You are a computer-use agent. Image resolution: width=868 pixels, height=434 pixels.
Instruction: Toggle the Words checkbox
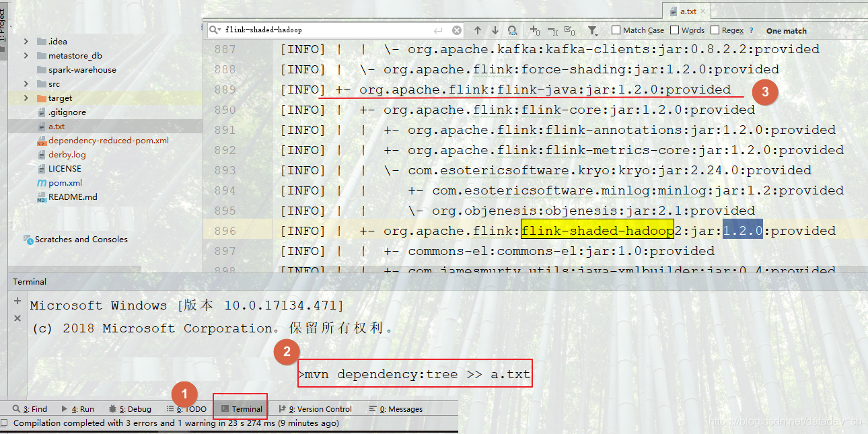675,30
